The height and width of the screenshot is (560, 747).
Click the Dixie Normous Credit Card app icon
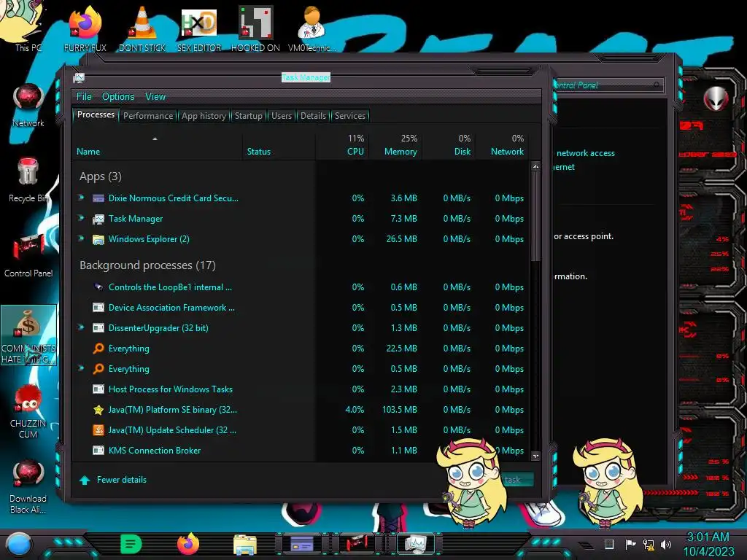click(98, 198)
